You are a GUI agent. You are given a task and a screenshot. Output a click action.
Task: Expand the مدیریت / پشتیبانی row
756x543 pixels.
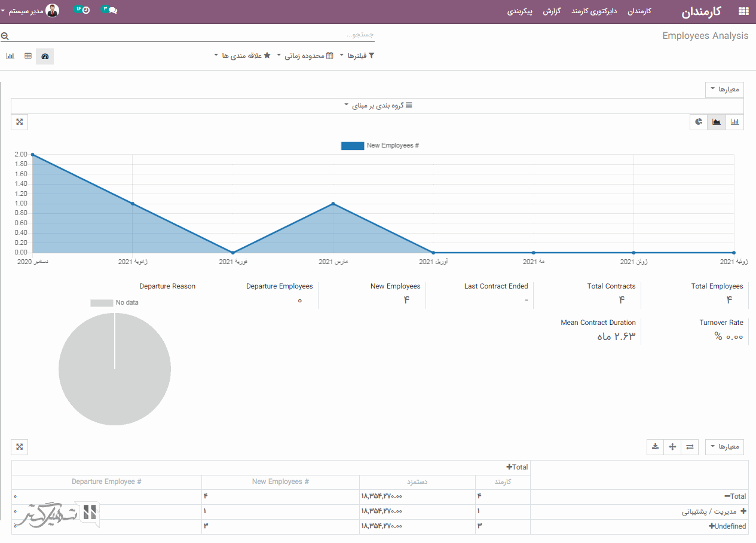pyautogui.click(x=743, y=512)
